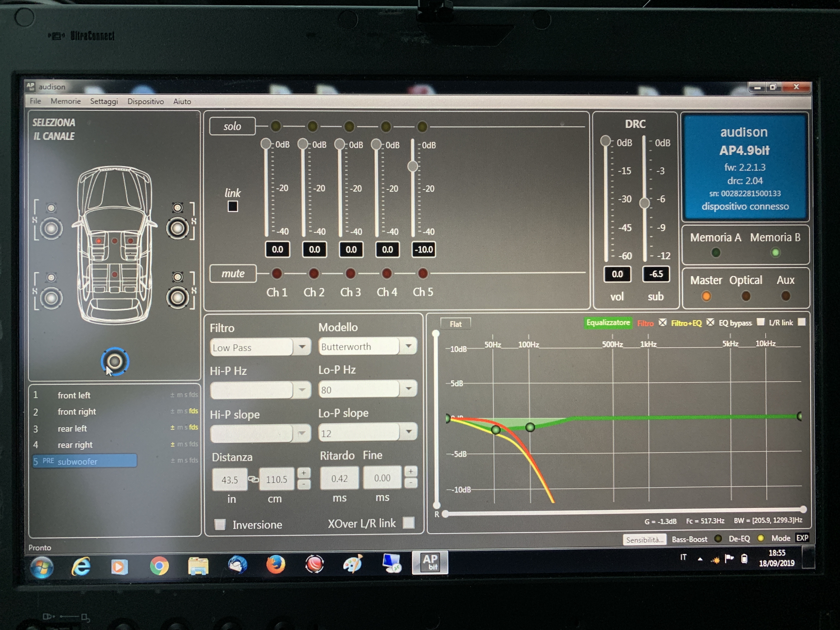
Task: Mute channel Ch 4
Action: coord(387,273)
